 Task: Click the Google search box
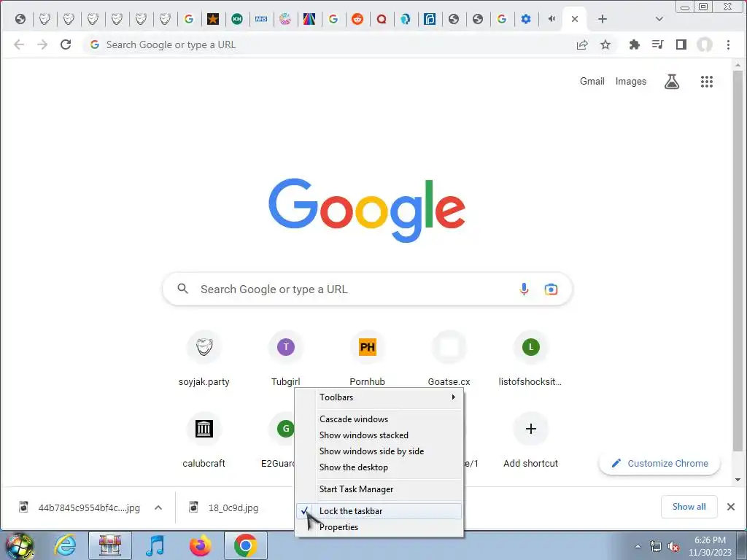[368, 289]
